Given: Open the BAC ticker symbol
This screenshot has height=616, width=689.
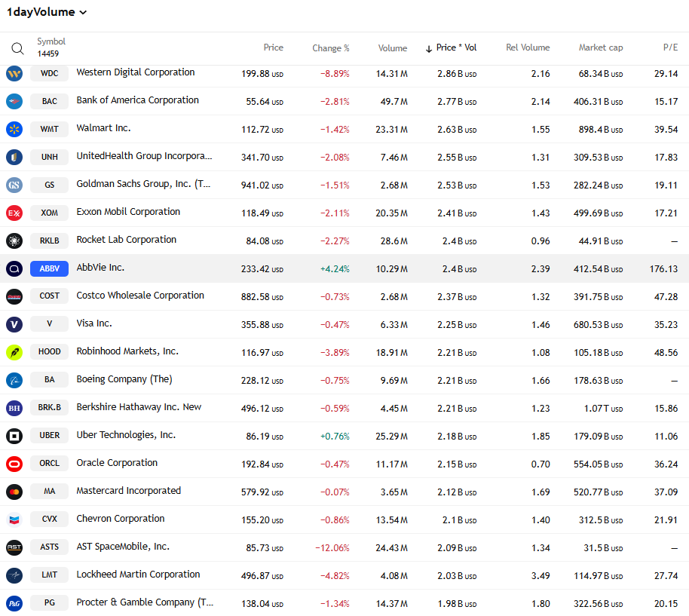Looking at the screenshot, I should [x=49, y=101].
